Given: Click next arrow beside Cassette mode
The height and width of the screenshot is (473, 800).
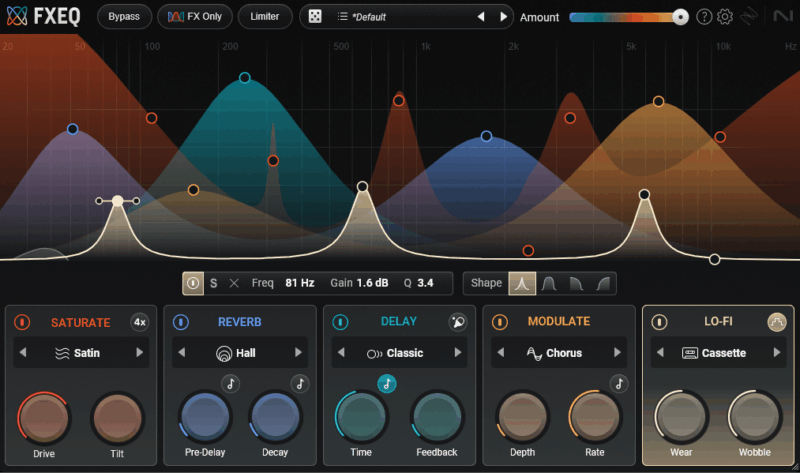Looking at the screenshot, I should click(x=777, y=353).
